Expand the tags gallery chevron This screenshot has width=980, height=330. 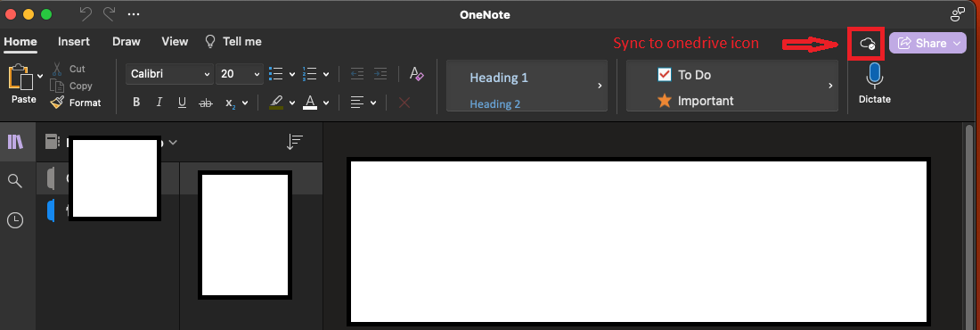pyautogui.click(x=831, y=86)
